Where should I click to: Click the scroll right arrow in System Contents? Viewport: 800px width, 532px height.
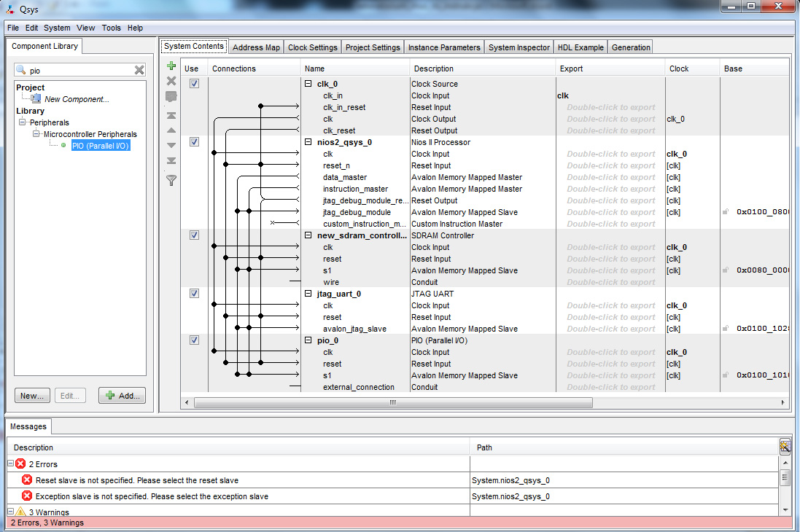(782, 402)
